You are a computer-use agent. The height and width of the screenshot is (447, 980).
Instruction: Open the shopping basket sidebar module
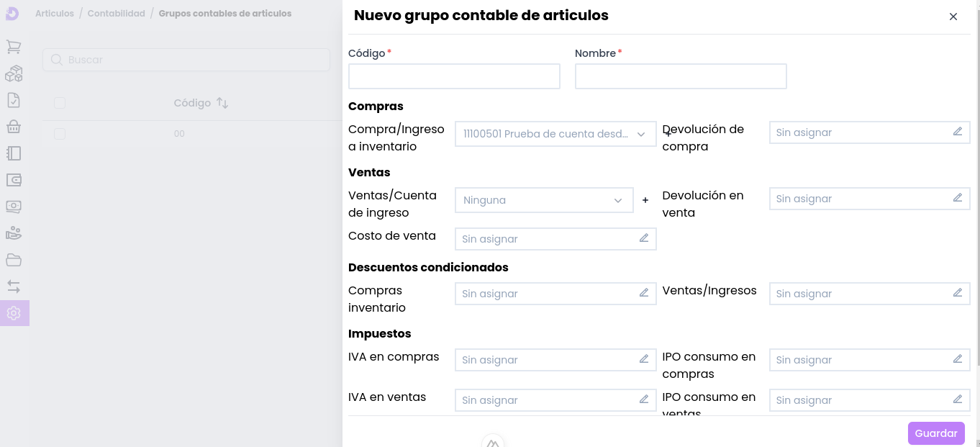(14, 127)
